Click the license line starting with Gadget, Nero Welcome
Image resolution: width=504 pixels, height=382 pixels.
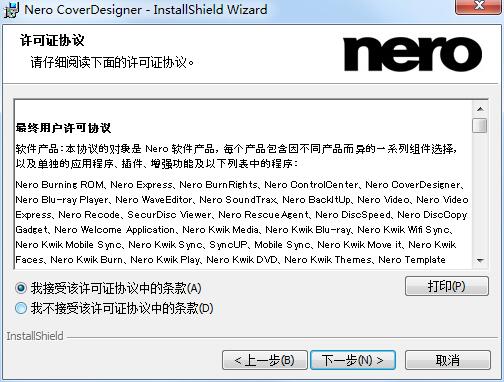(234, 230)
